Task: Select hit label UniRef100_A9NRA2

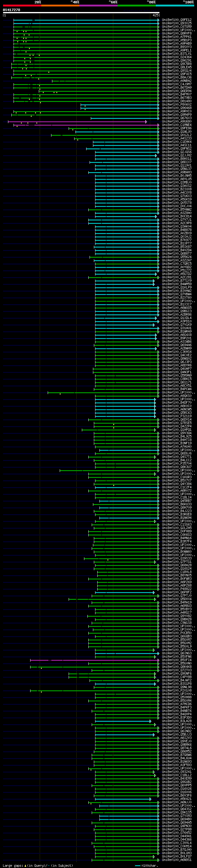Action: click(177, 81)
